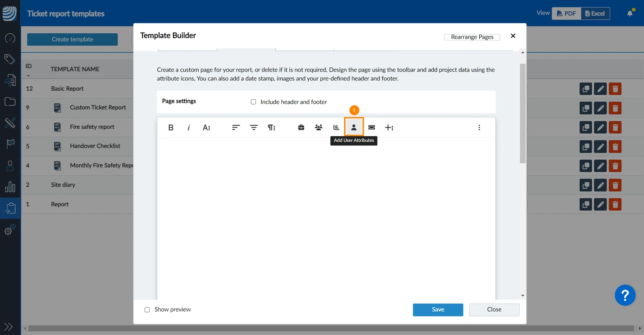Toggle bold formatting in editor toolbar
Viewport: 644px width, 335px height.
tap(171, 127)
